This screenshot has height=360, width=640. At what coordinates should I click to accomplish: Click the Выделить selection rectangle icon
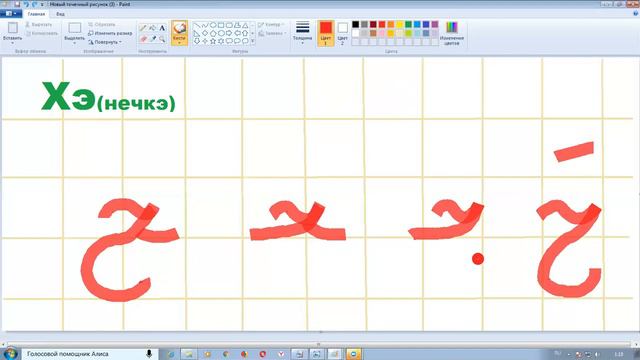tap(75, 28)
